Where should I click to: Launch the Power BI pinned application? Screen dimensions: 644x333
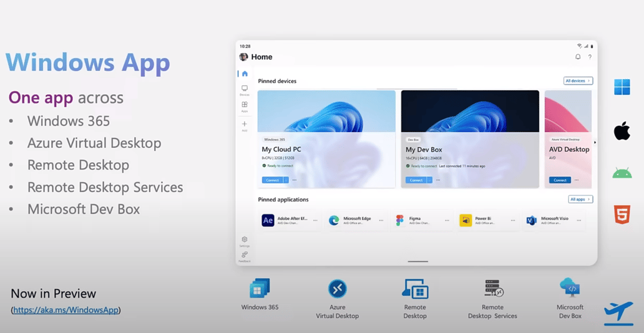466,221
